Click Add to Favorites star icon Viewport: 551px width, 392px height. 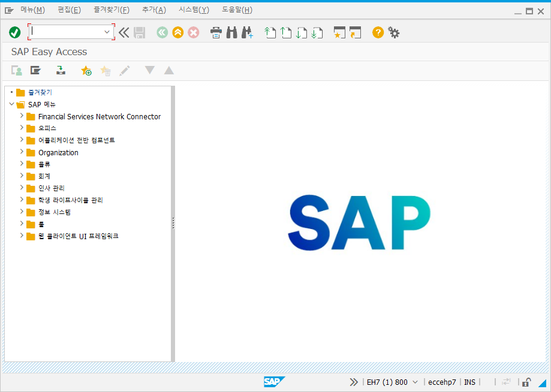click(x=86, y=71)
